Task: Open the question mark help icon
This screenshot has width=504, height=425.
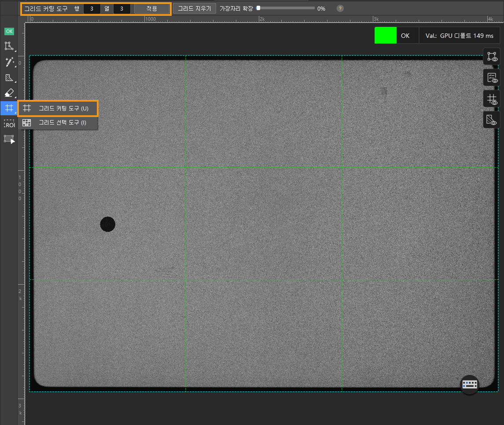Action: pos(340,8)
